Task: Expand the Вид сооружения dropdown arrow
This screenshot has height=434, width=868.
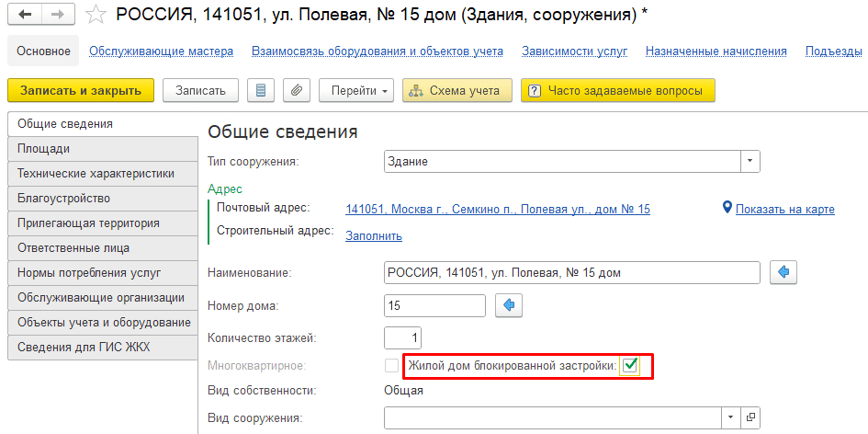Action: coord(731,418)
